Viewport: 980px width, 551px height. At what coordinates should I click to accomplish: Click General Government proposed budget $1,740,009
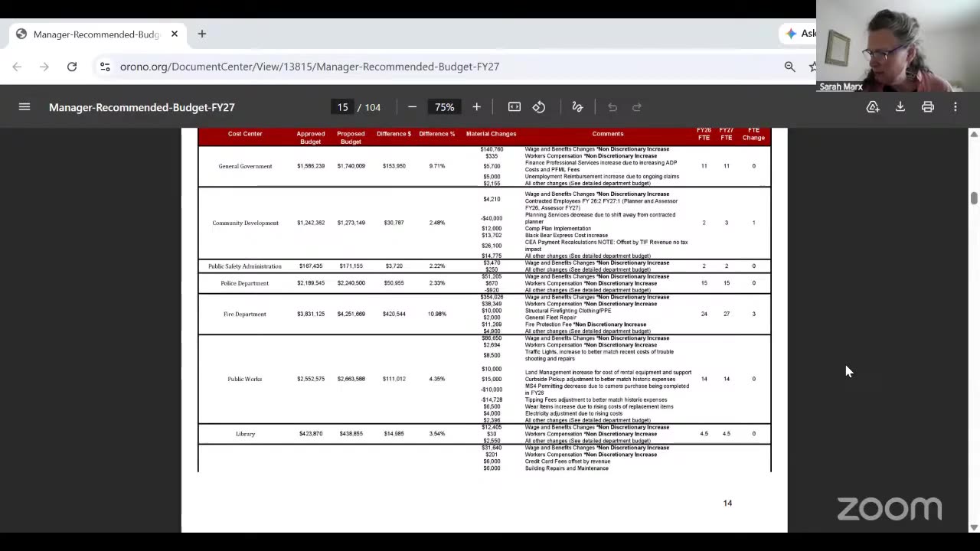click(351, 166)
